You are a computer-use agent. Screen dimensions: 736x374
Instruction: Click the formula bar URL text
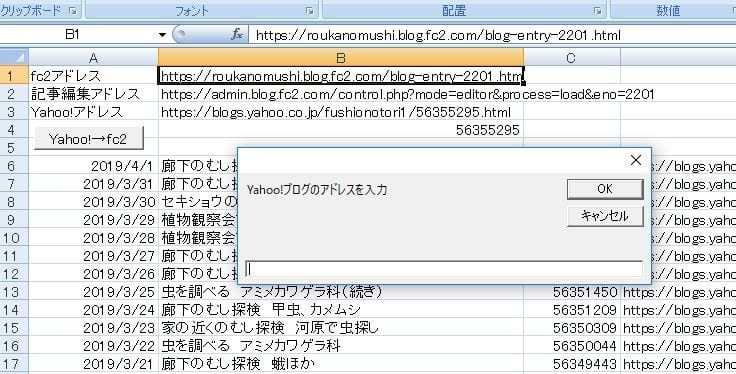coord(438,35)
